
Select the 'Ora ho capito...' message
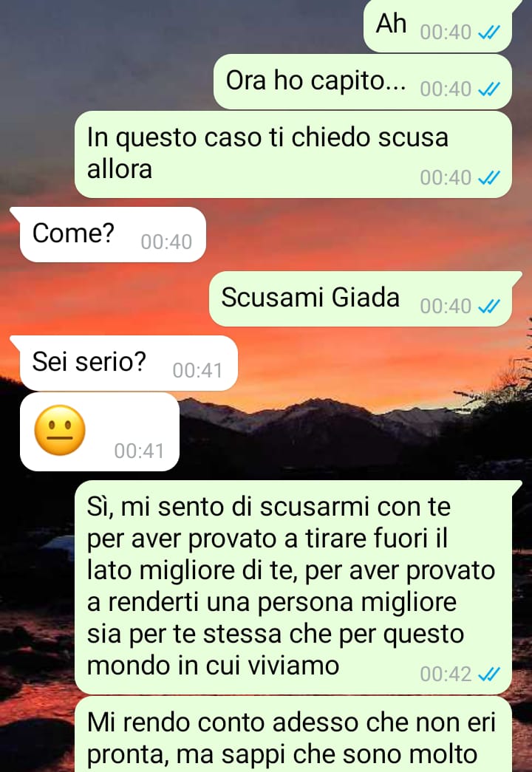[x=363, y=82]
